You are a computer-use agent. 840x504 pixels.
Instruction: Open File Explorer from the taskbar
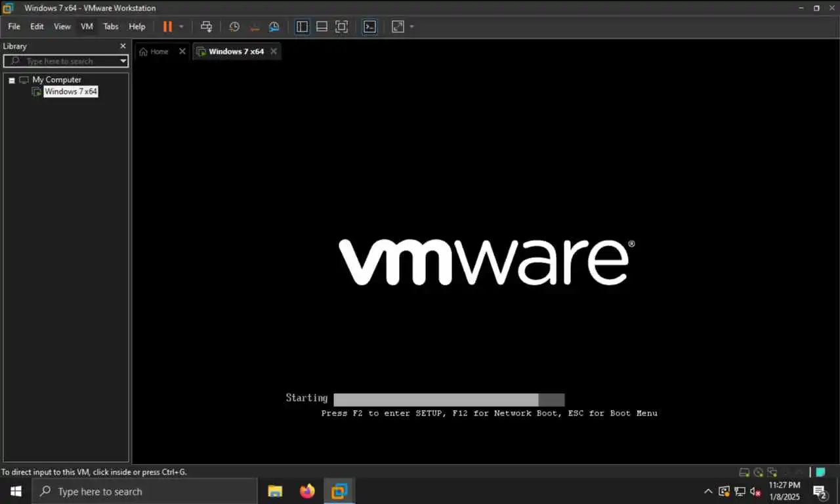click(x=275, y=491)
